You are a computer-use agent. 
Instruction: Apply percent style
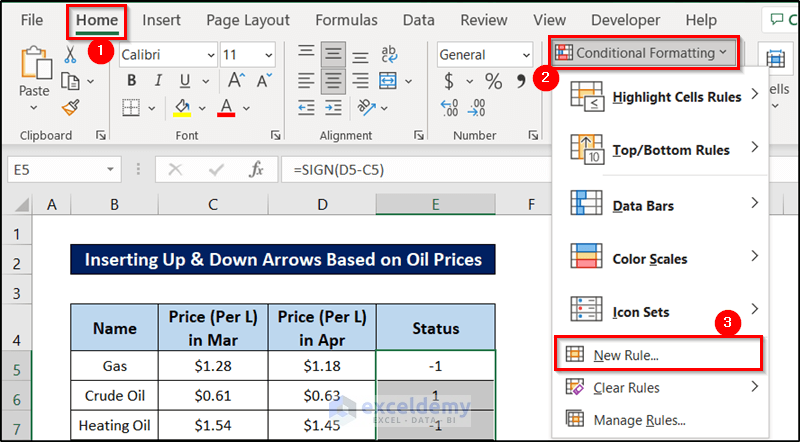493,81
